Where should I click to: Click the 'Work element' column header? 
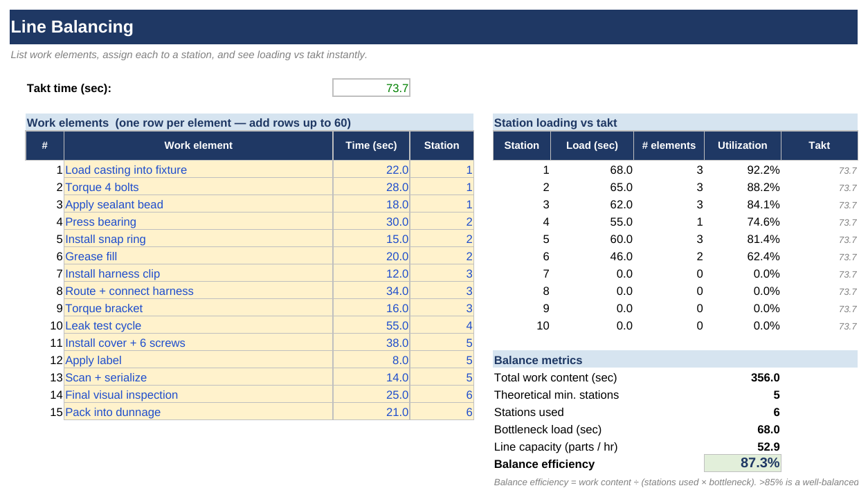(198, 145)
